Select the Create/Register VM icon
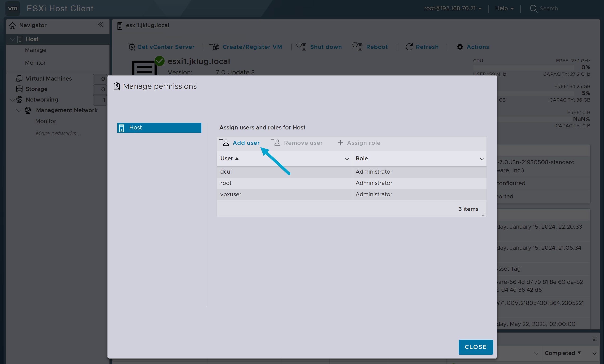The height and width of the screenshot is (364, 604). coord(214,47)
